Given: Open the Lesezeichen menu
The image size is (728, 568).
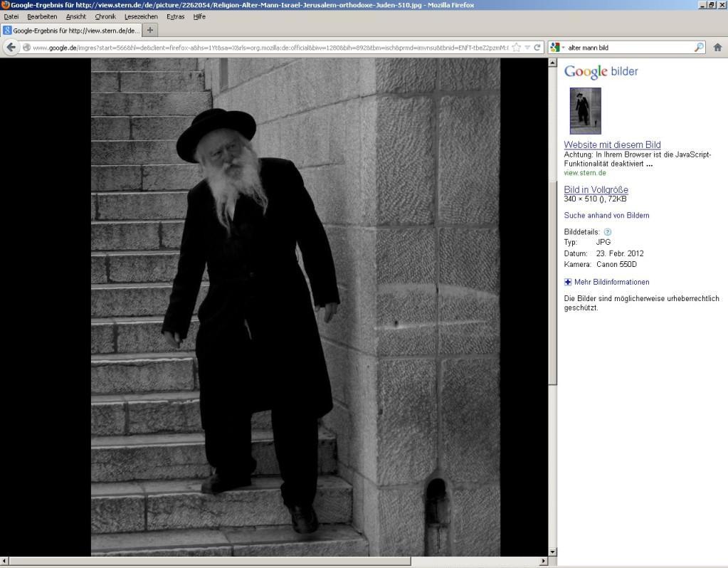Looking at the screenshot, I should (x=141, y=16).
